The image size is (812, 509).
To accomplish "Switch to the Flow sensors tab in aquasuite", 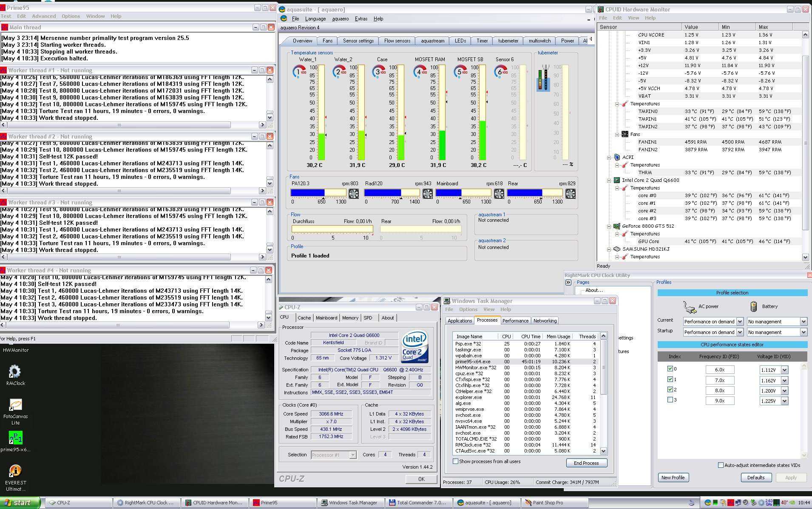I will (397, 41).
